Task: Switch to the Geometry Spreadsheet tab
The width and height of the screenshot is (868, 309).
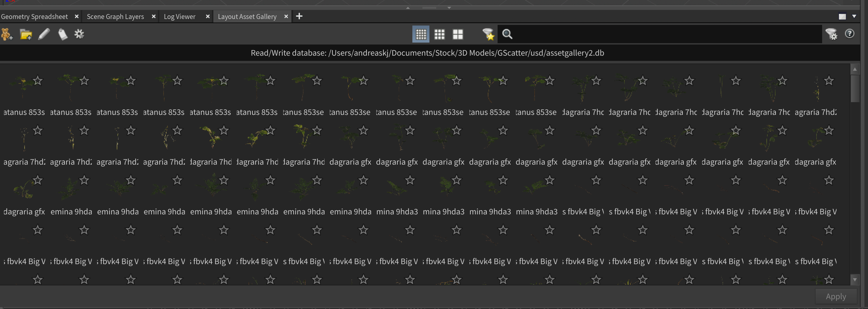Action: [34, 16]
